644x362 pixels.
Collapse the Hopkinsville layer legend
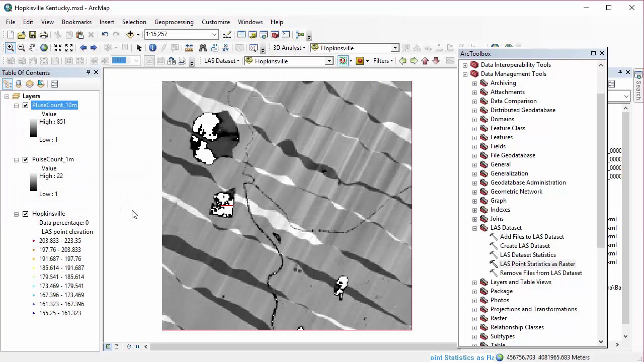pos(16,214)
